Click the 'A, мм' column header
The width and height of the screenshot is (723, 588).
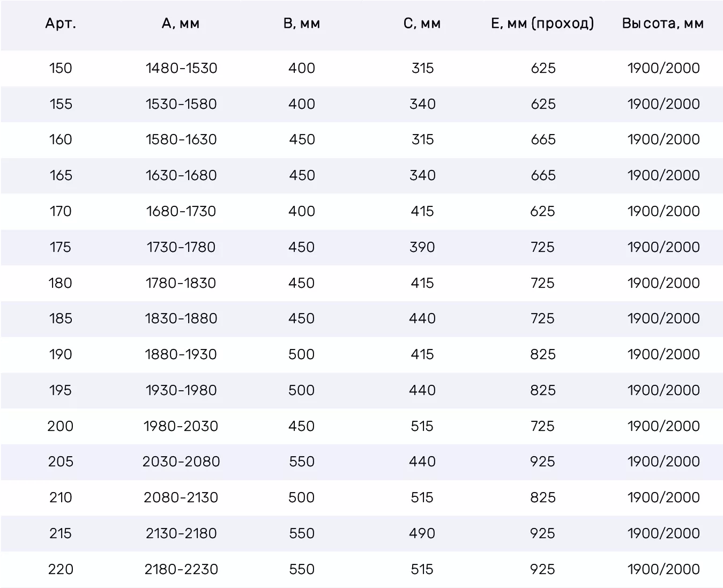pos(181,24)
